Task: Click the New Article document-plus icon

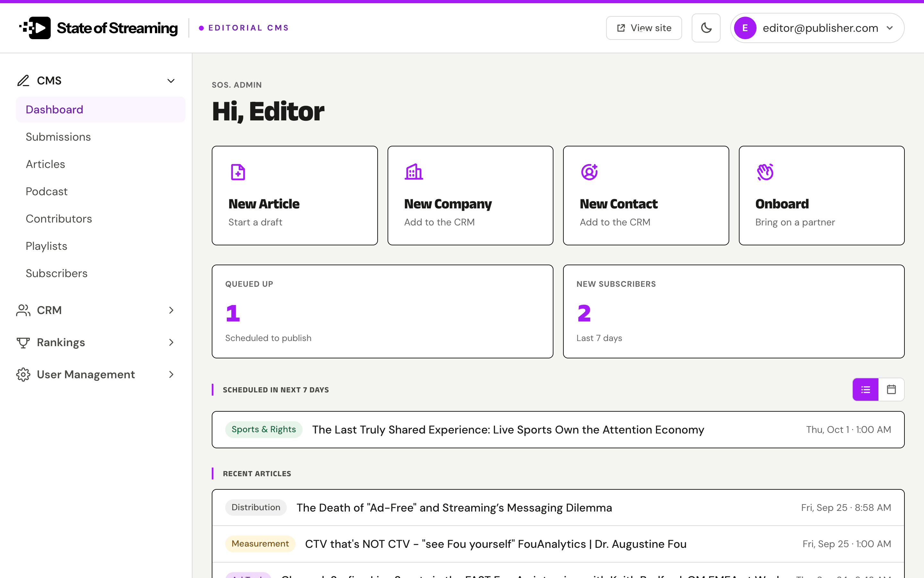Action: tap(238, 172)
